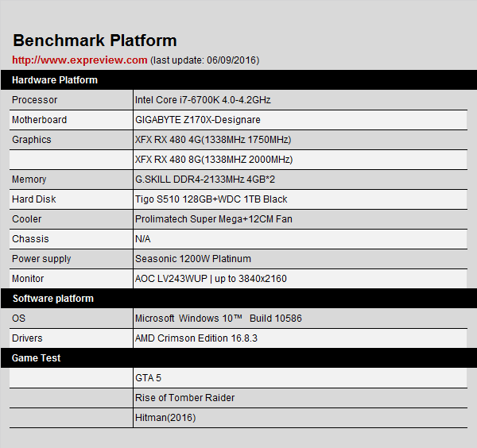
Task: Click 'GIGABYTE Z170X-Designare' value
Action: (x=198, y=120)
